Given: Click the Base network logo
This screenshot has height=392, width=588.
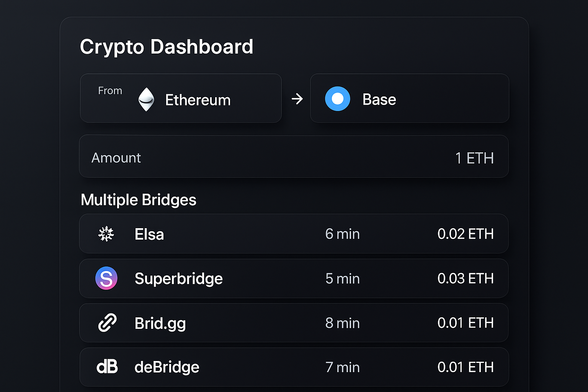Looking at the screenshot, I should (337, 98).
